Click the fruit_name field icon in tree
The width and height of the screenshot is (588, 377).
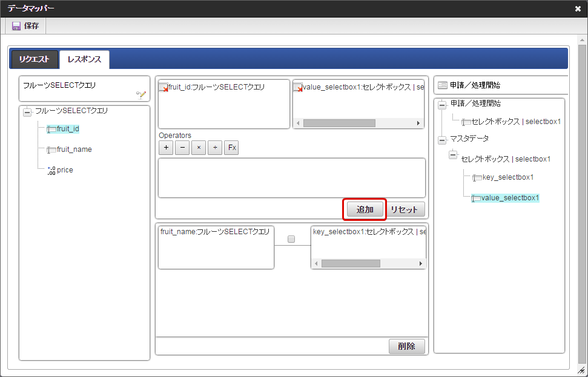coord(51,150)
